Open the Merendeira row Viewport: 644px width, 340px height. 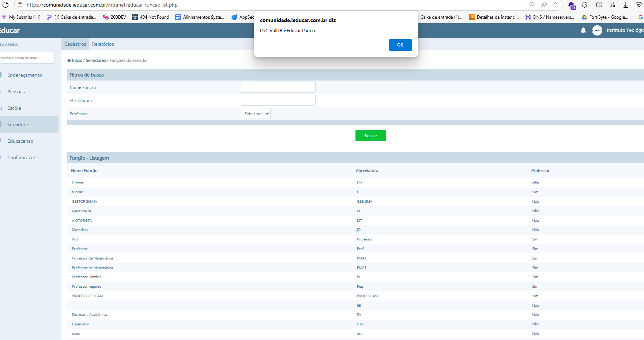[82, 211]
